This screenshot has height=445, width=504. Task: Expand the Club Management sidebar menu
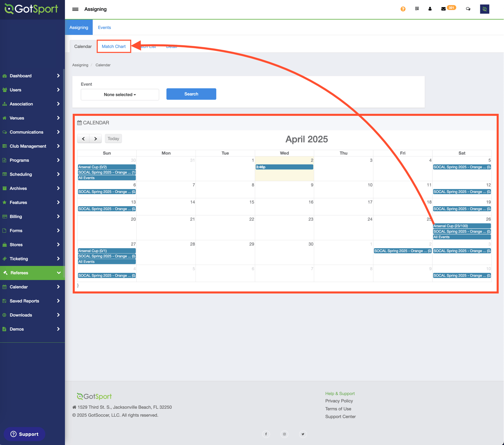tap(32, 146)
